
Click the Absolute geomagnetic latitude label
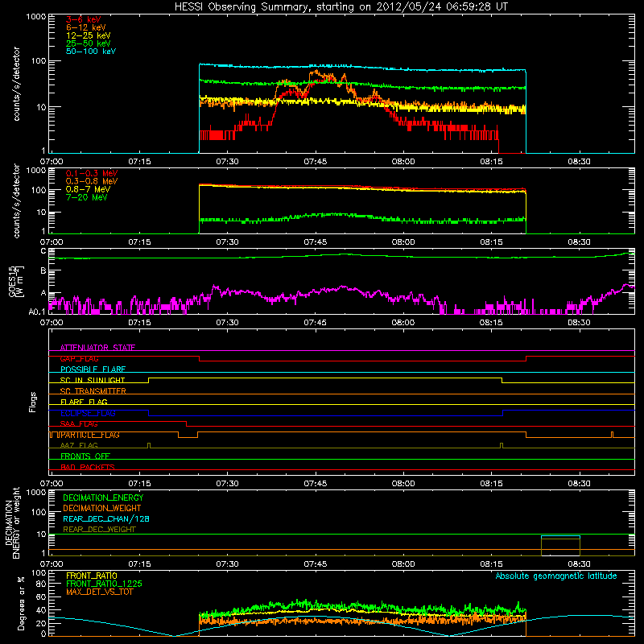(x=556, y=576)
